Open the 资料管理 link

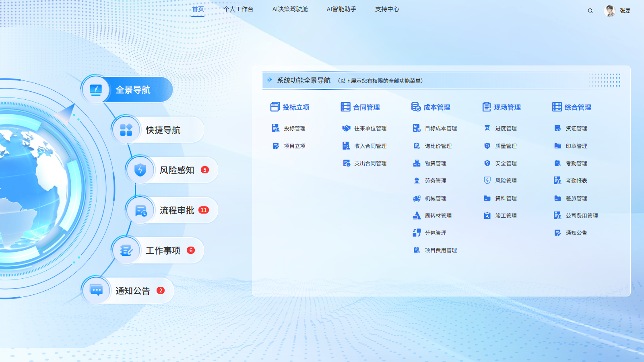click(x=506, y=198)
